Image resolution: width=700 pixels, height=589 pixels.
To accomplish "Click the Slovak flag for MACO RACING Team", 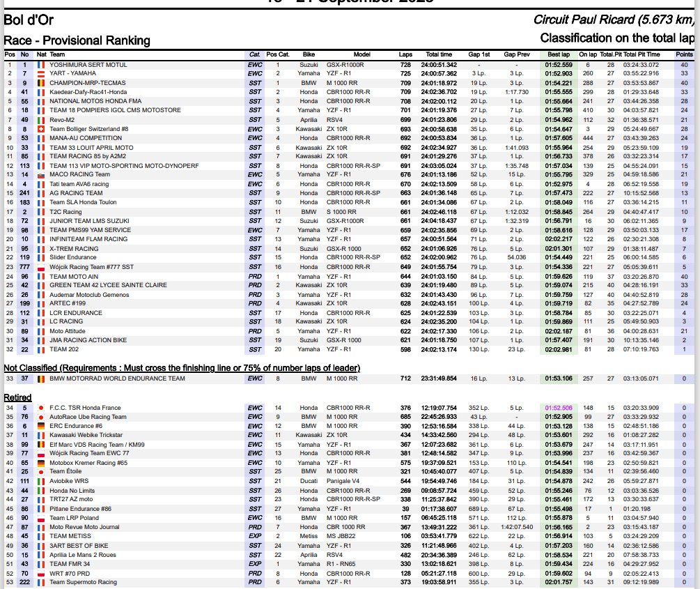I will point(40,175).
